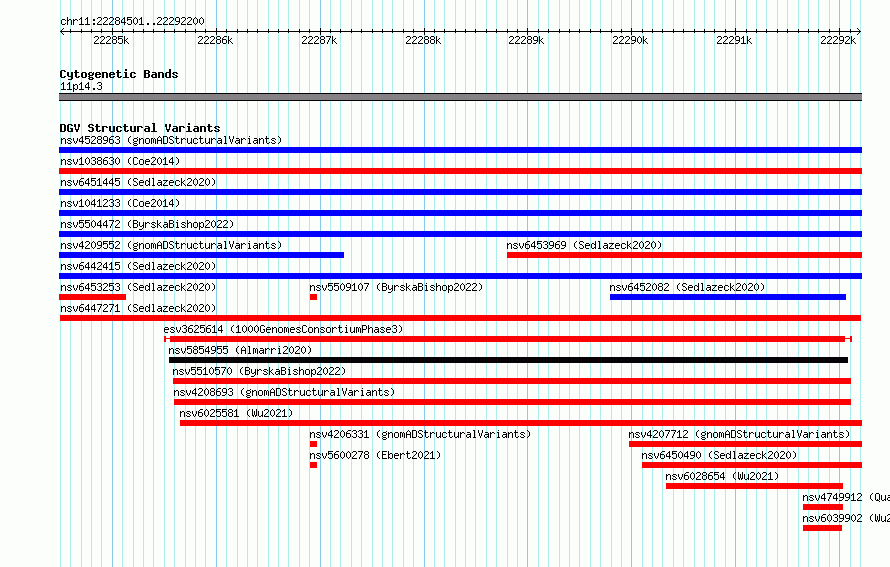Screen dimensions: 890x567
Task: Open nsv5504472 (ByrskaBishop2022) variant label
Action: (x=147, y=224)
